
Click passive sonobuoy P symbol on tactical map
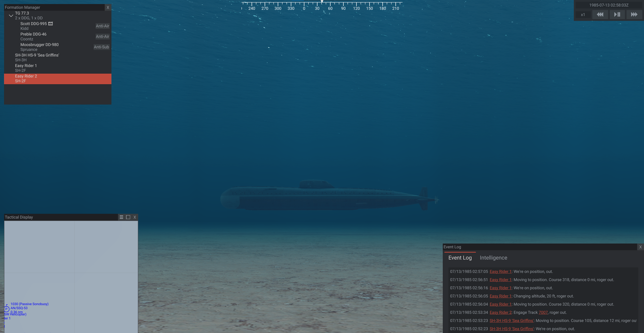[x=7, y=309]
